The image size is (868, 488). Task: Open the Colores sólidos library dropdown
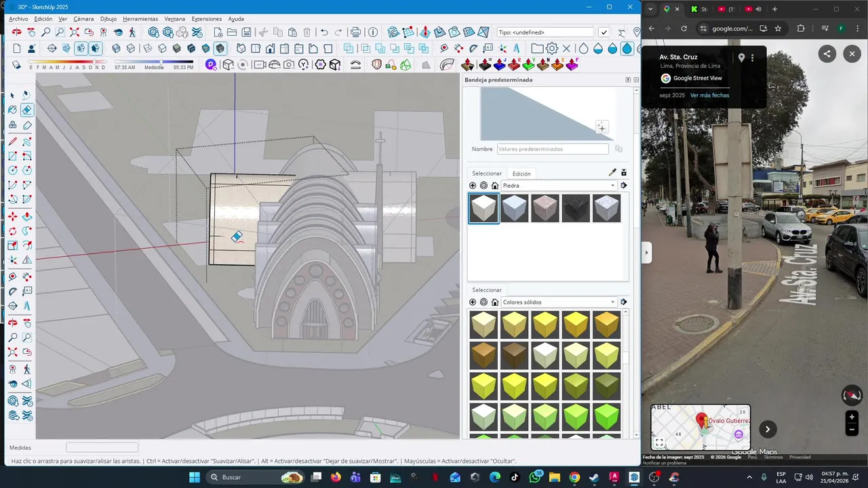pos(559,302)
